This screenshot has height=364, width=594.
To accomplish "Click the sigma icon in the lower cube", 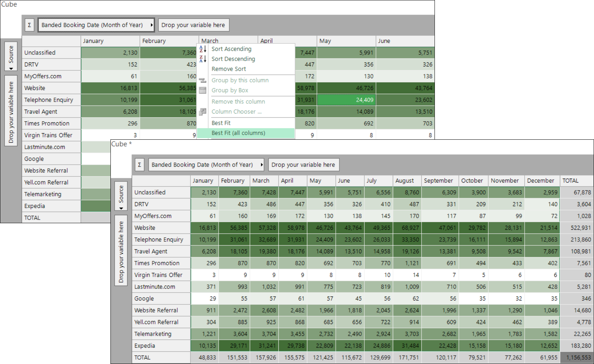I will coord(140,165).
